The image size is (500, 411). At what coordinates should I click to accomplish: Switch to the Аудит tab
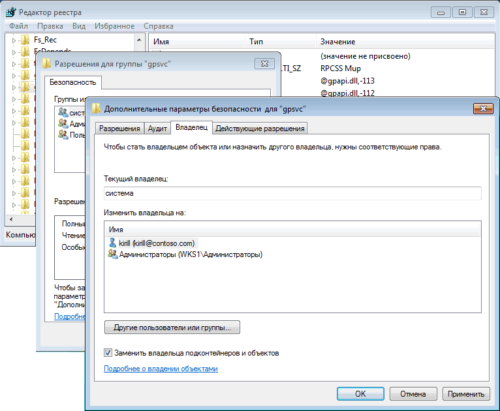click(157, 128)
